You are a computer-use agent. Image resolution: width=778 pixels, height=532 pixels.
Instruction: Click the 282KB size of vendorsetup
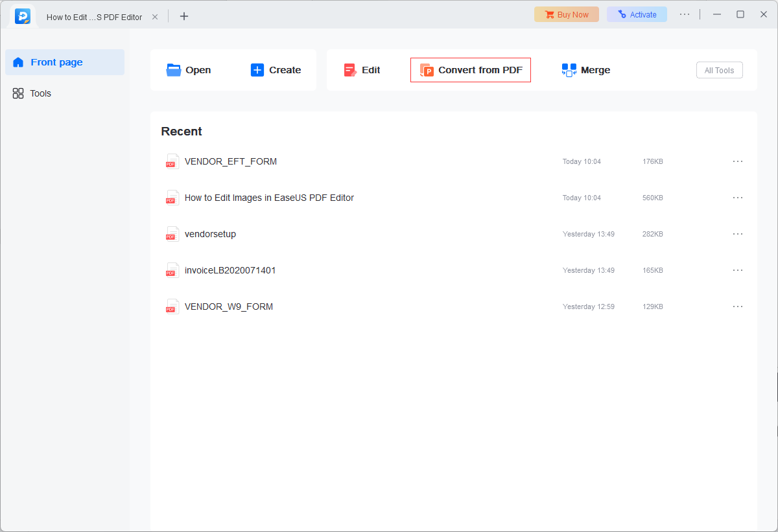[x=653, y=234]
